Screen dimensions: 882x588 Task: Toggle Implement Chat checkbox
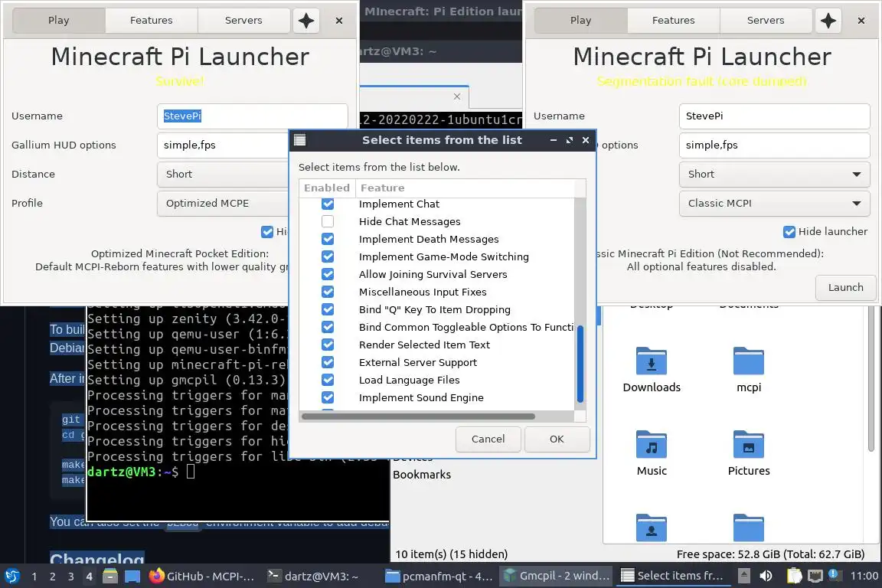point(328,204)
